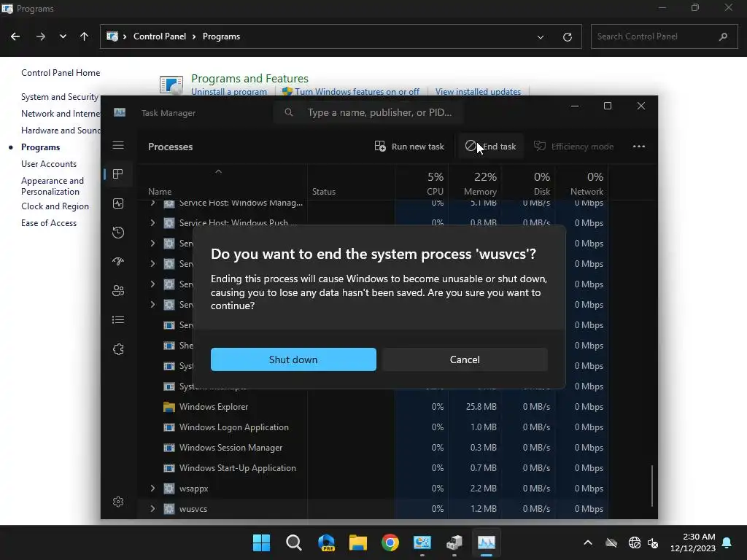Open File Explorer from taskbar
This screenshot has height=560, width=747.
click(x=357, y=542)
